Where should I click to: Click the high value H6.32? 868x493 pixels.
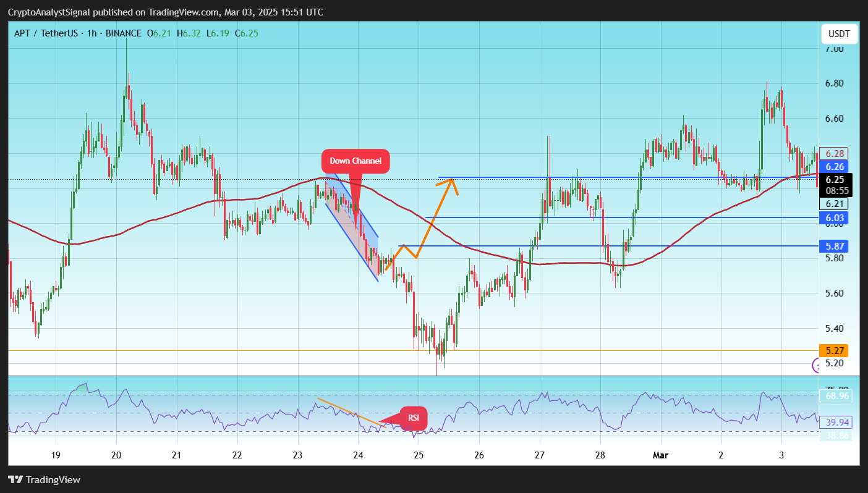189,33
